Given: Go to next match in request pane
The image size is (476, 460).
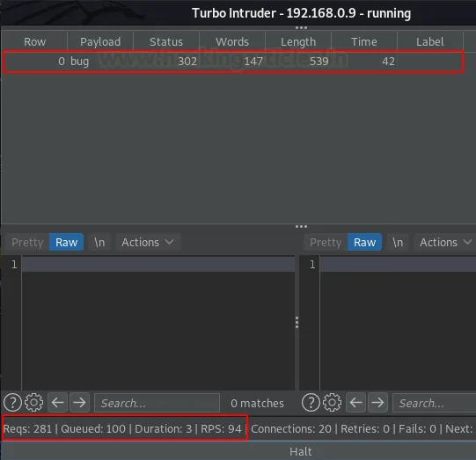Looking at the screenshot, I should (x=79, y=403).
